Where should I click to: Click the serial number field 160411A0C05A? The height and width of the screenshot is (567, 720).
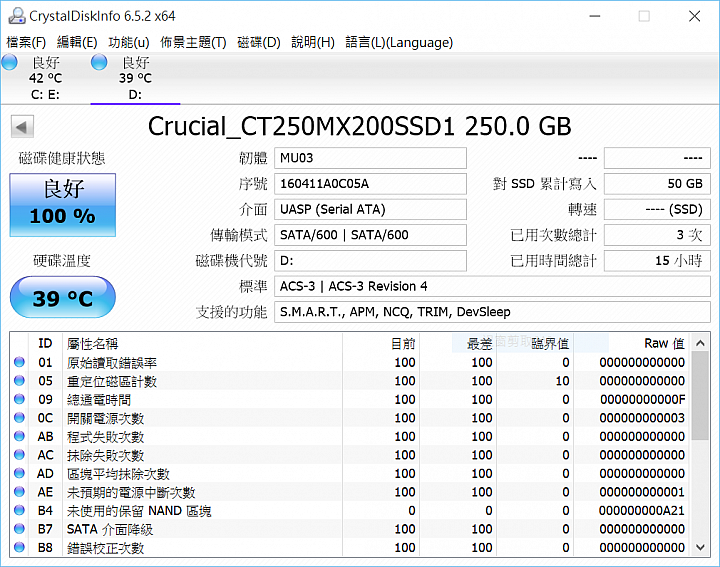pos(370,184)
